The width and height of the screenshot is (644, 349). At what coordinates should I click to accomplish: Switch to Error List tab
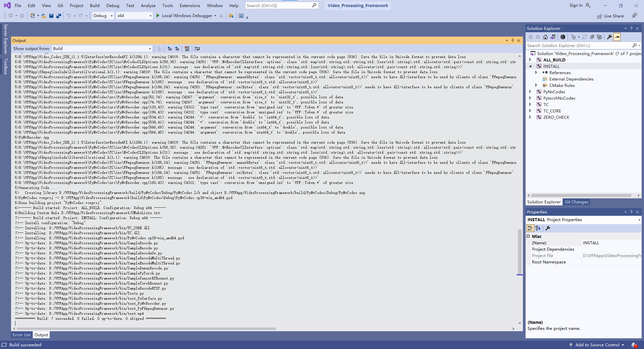pyautogui.click(x=21, y=335)
